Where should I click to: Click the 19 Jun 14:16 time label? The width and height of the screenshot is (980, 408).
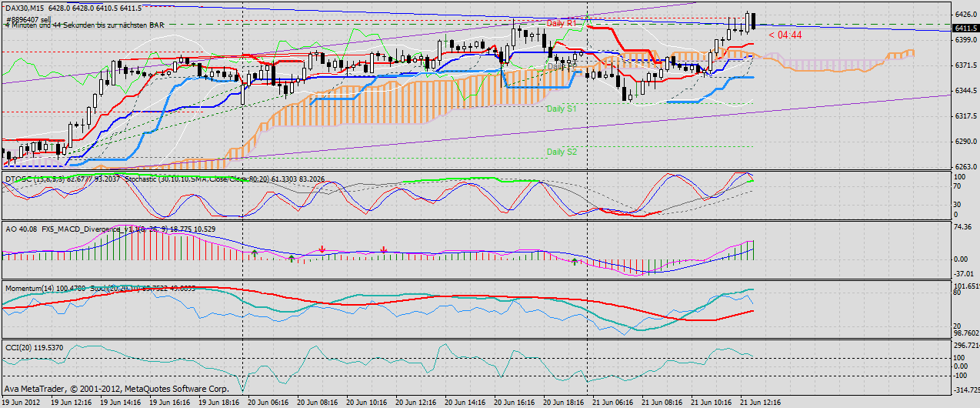(x=120, y=402)
